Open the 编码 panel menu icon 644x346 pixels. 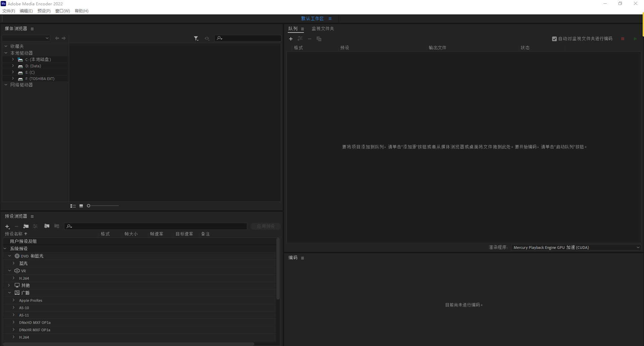coord(303,258)
